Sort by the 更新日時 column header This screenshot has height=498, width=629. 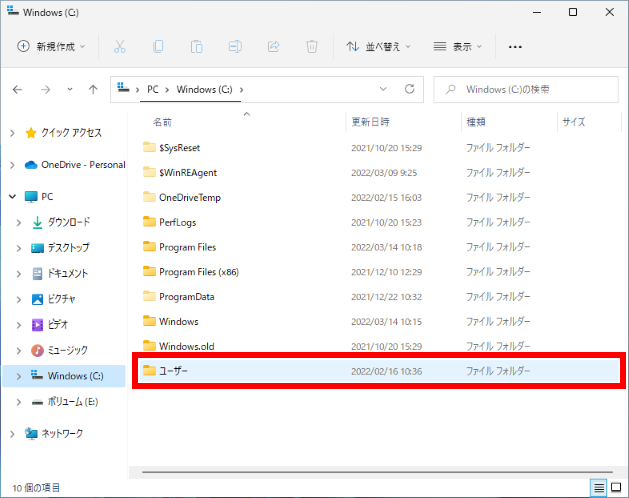pyautogui.click(x=370, y=122)
